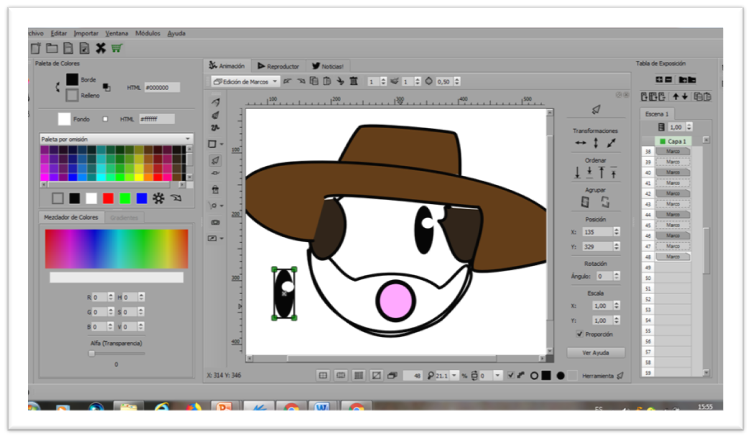Expand the Paleta por omisión dropdown
This screenshot has width=750, height=437.
(x=114, y=139)
